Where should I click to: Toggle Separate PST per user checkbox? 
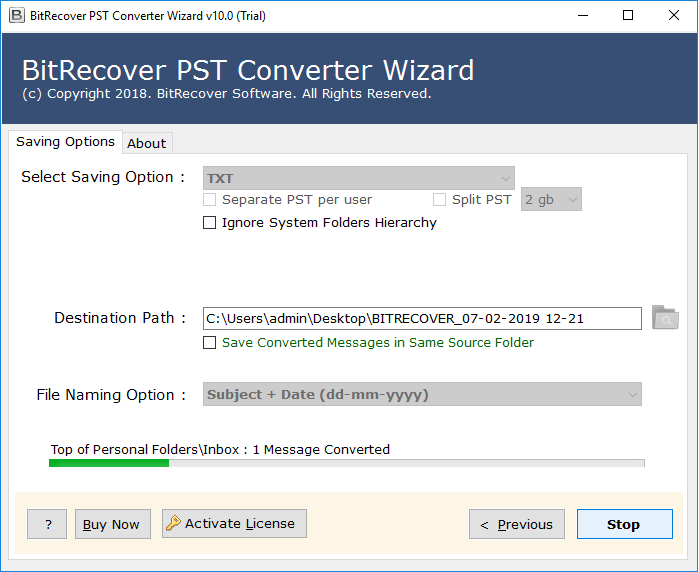coord(210,199)
